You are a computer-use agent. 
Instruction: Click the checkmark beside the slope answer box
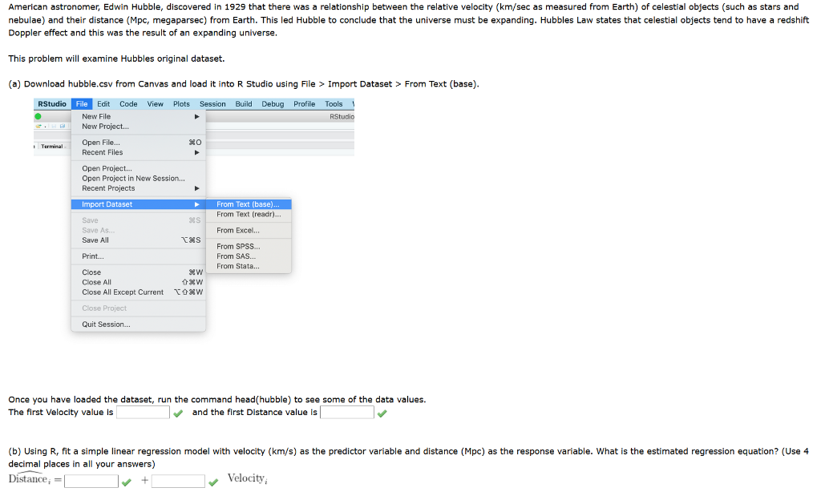point(213,481)
